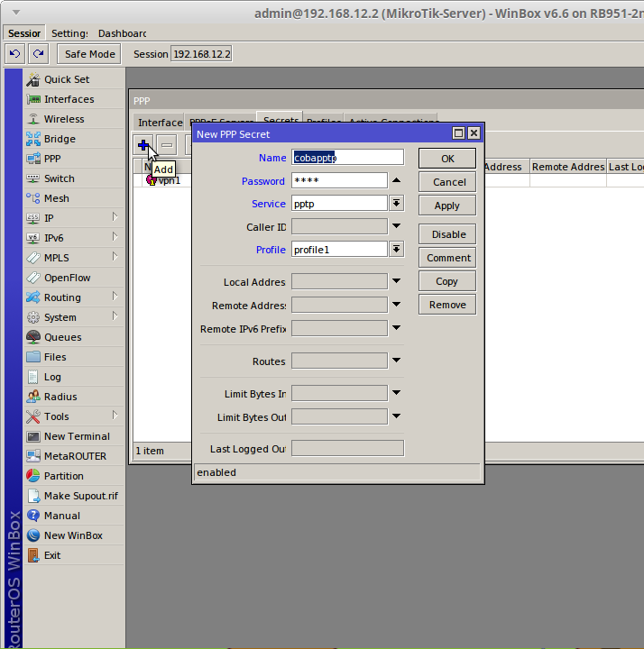The width and height of the screenshot is (644, 649).
Task: Launch a New Terminal
Action: 75,436
